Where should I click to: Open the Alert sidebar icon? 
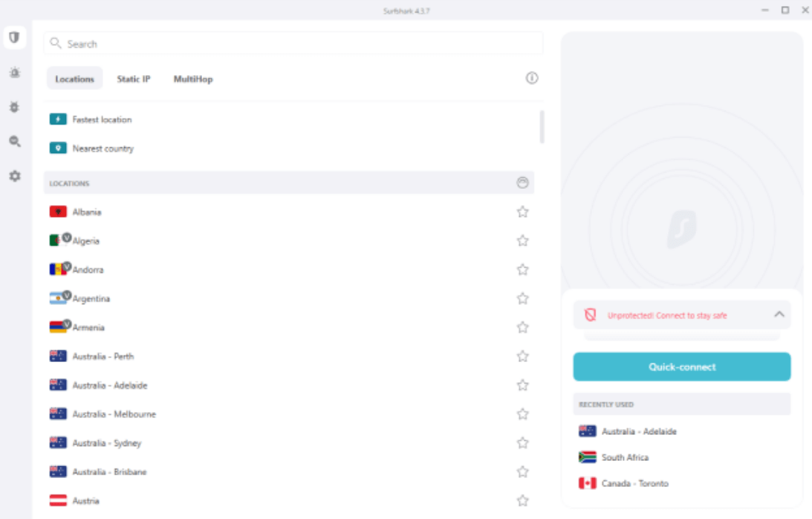(15, 73)
